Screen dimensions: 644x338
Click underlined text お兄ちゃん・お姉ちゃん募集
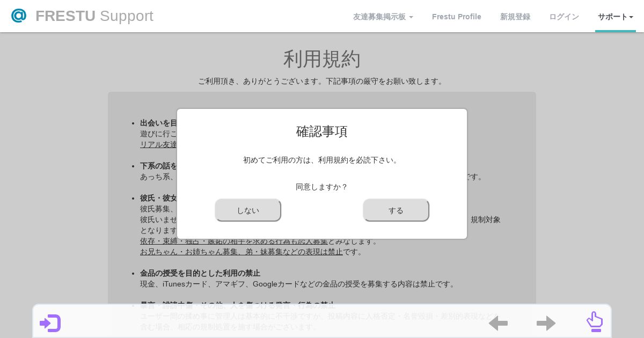pyautogui.click(x=189, y=252)
